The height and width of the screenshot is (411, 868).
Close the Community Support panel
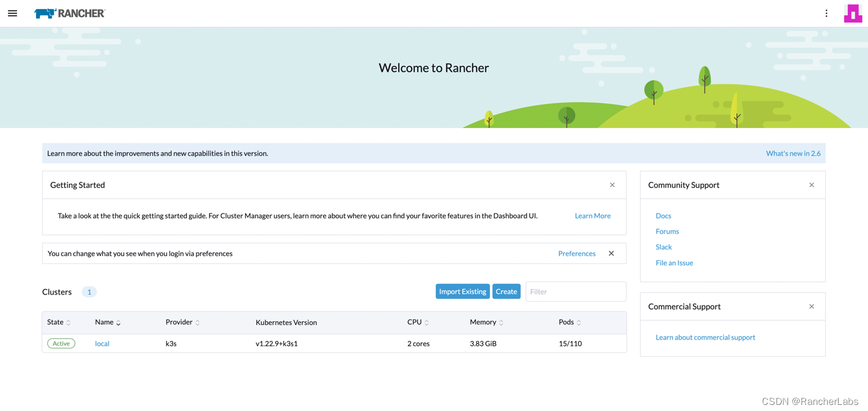pos(811,185)
